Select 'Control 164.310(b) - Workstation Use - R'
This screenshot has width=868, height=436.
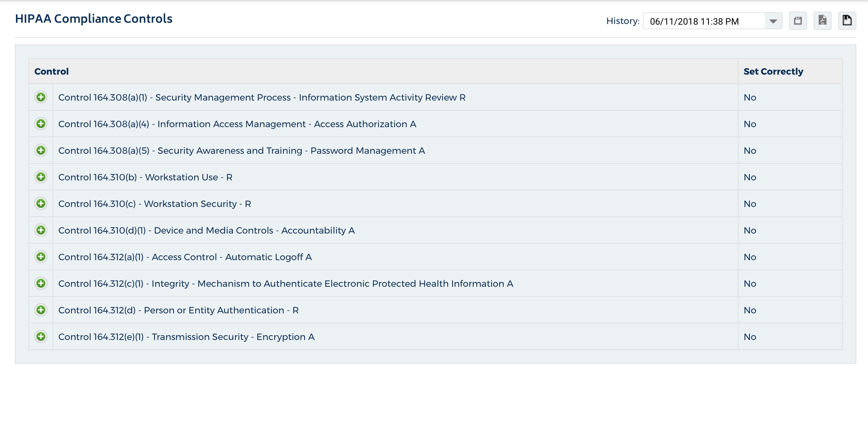[x=145, y=177]
